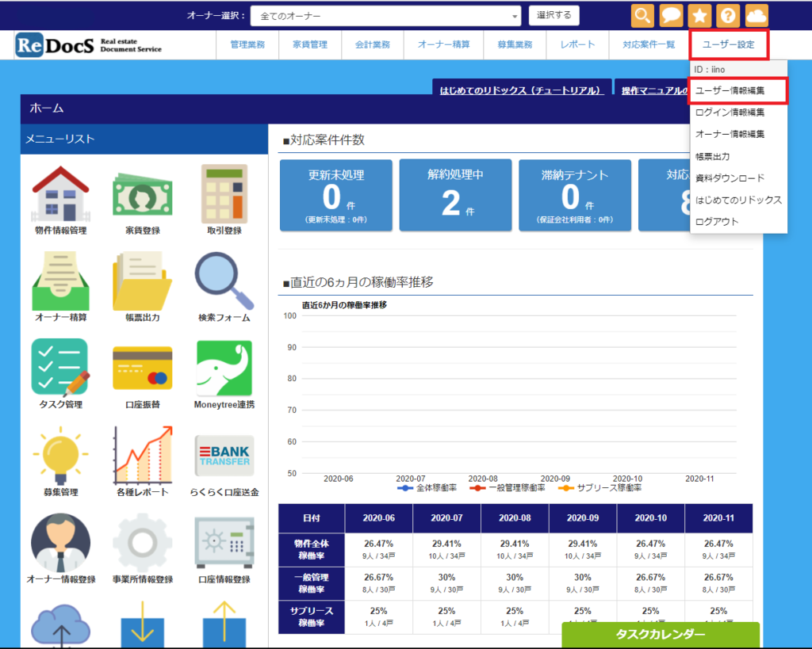Click the 選択する button

554,16
